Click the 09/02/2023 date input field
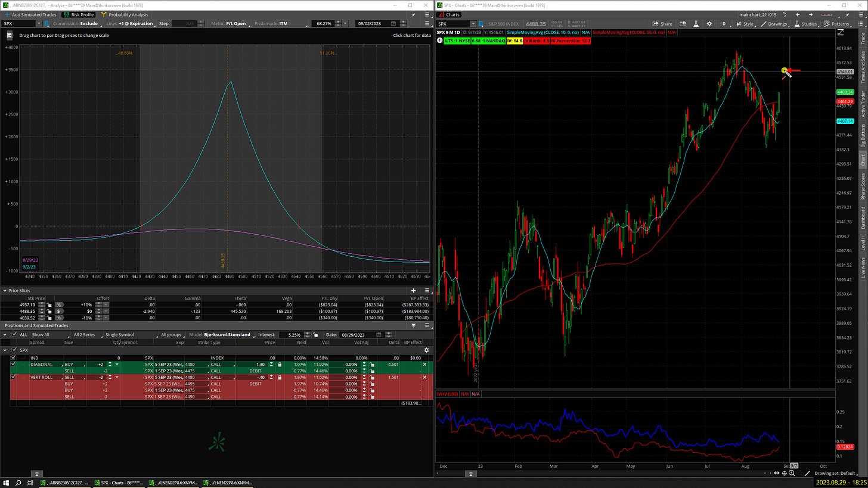868x488 pixels. point(376,23)
